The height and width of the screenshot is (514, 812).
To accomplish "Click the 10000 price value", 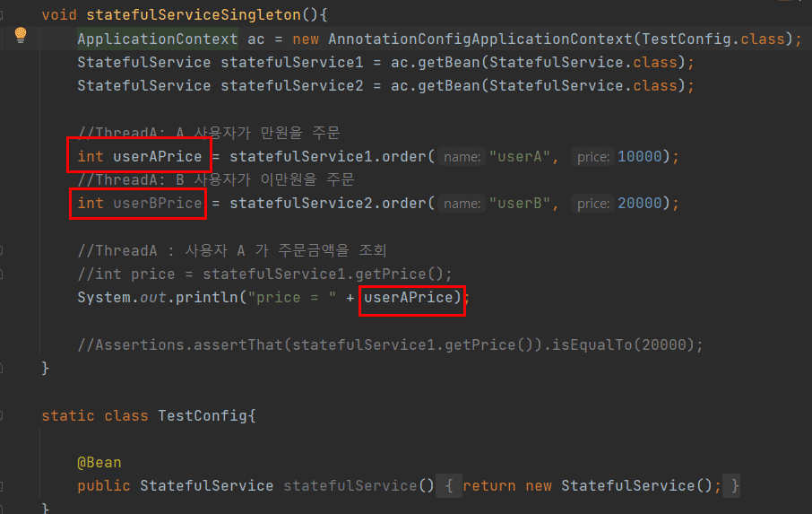I will tap(640, 156).
